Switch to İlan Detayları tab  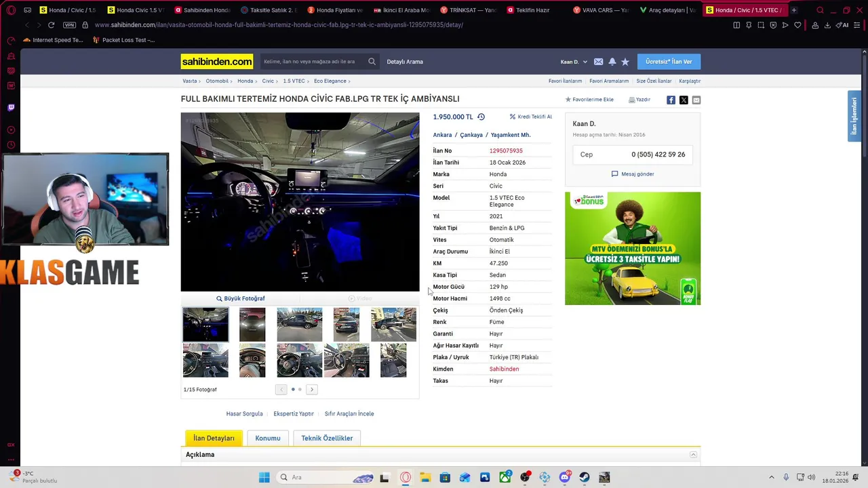click(x=214, y=438)
